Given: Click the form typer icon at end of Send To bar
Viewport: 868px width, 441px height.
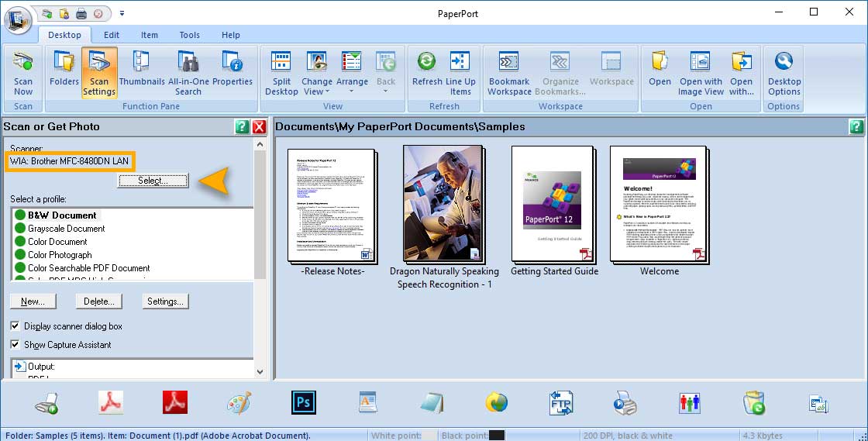Looking at the screenshot, I should tap(818, 404).
